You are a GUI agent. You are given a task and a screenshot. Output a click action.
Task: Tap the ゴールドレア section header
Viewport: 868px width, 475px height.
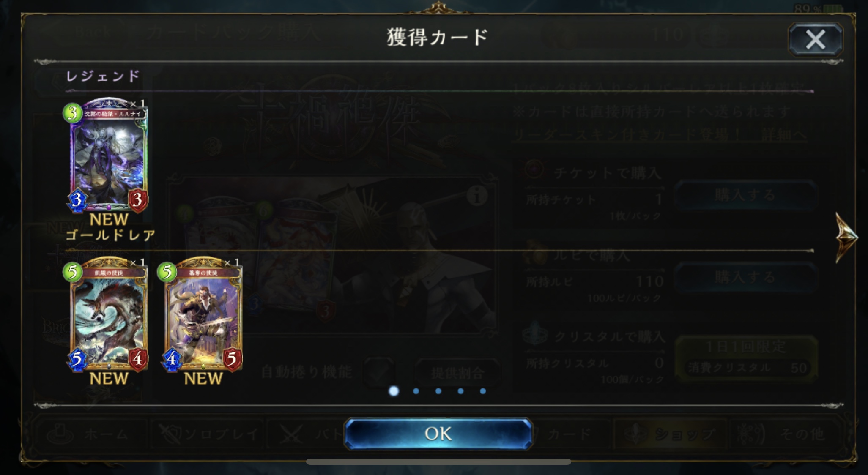pyautogui.click(x=110, y=235)
